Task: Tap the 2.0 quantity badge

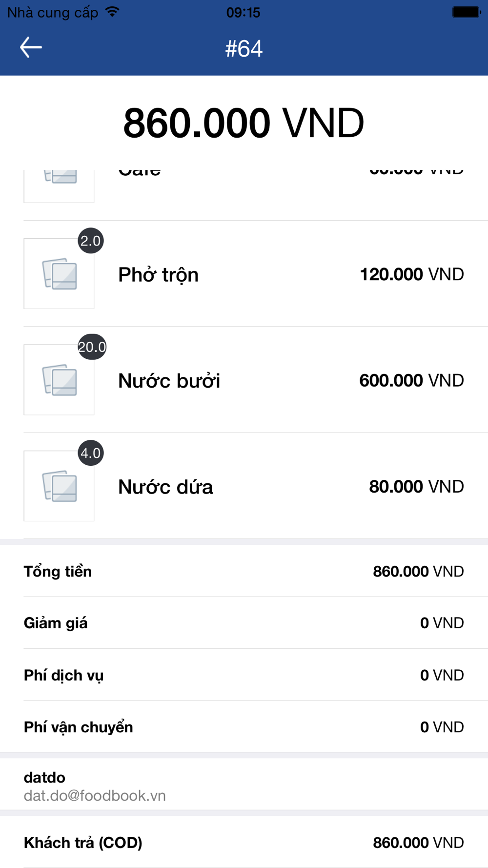Action: click(91, 241)
